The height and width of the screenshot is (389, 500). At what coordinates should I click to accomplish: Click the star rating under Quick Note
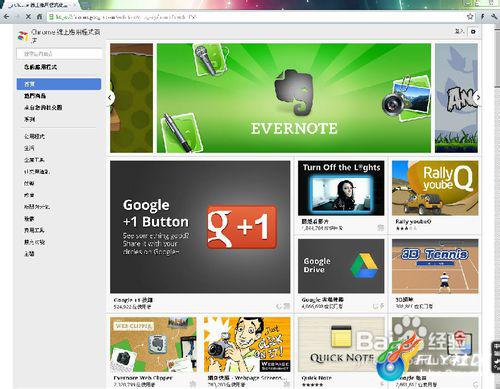[x=312, y=385]
